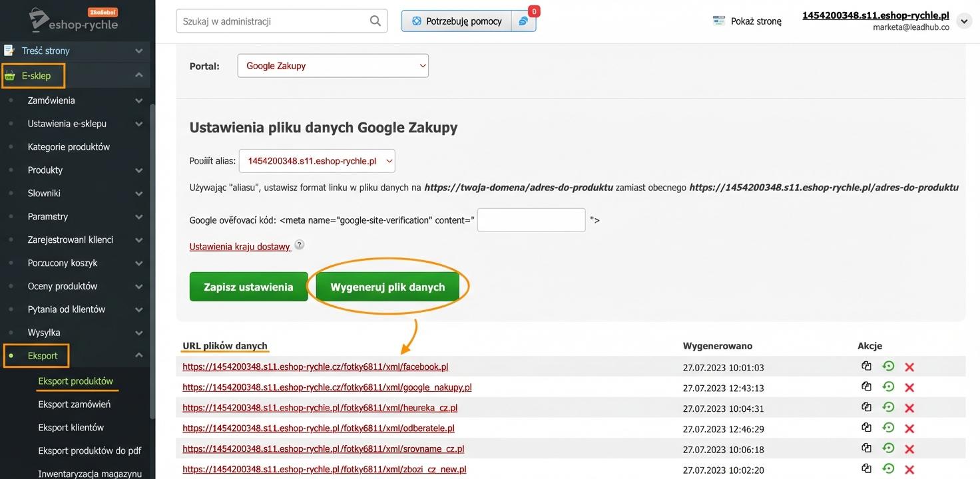Image resolution: width=980 pixels, height=479 pixels.
Task: Collapse the Eksport submenu
Action: (139, 355)
